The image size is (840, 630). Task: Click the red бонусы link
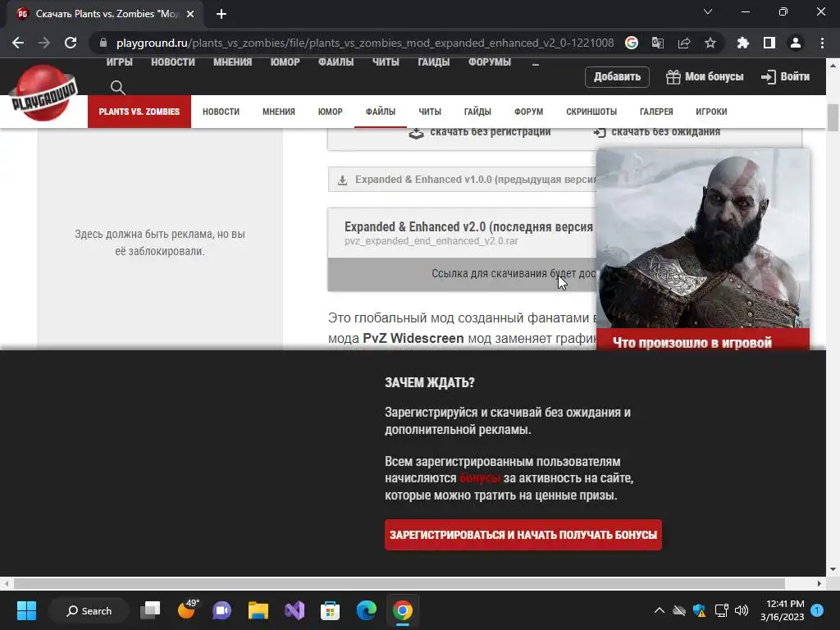[x=479, y=478]
